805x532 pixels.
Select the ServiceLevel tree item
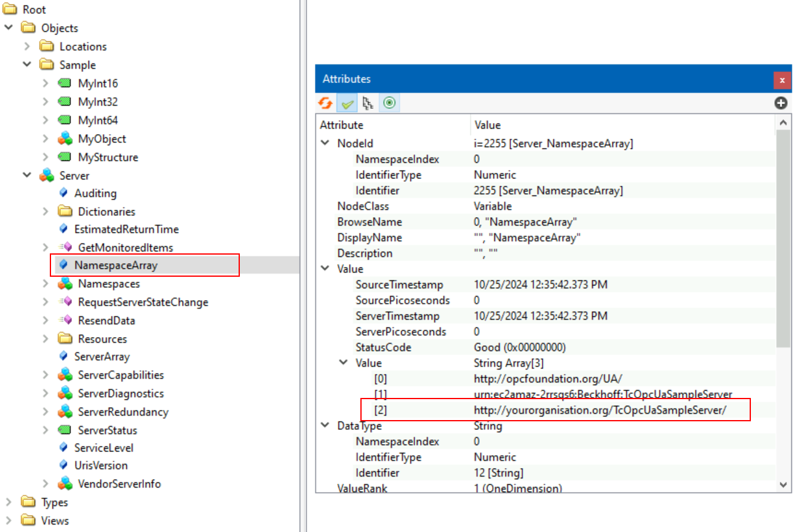(x=104, y=448)
